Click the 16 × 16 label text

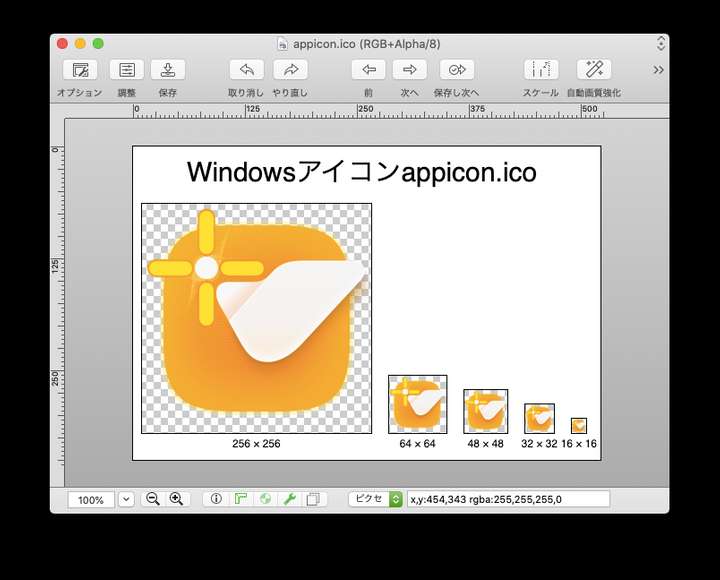pos(579,444)
